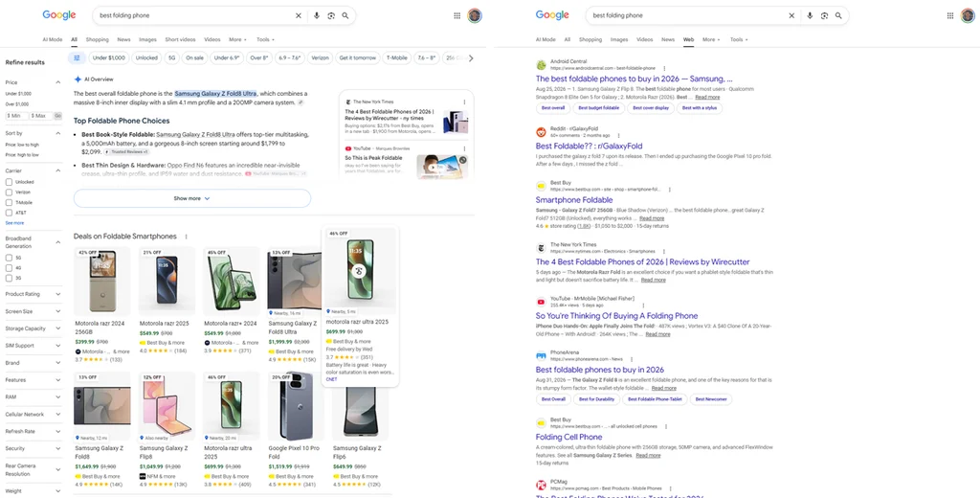Image resolution: width=980 pixels, height=498 pixels.
Task: Click the link icon after the AI Overview summary
Action: pyautogui.click(x=301, y=102)
